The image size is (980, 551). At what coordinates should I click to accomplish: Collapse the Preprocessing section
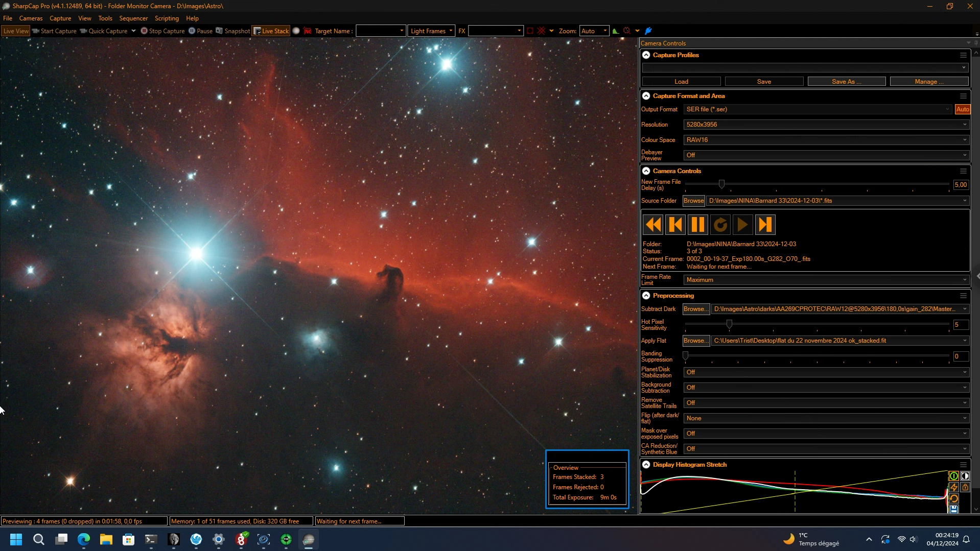pos(646,296)
